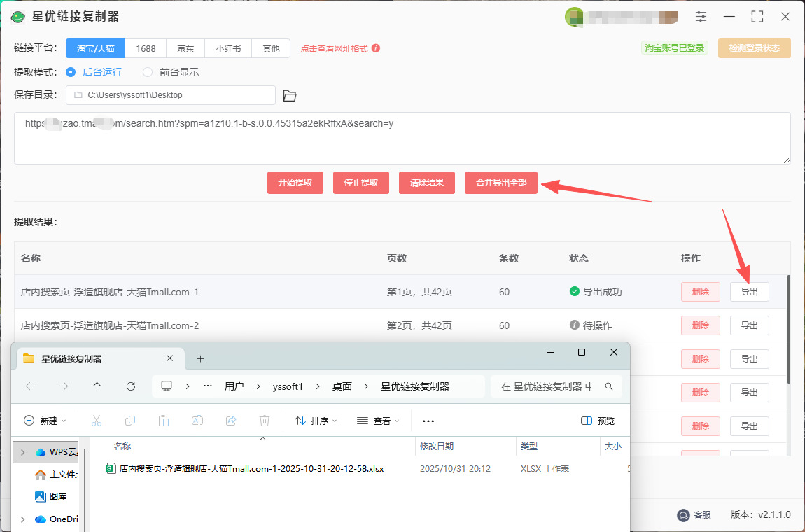Open the 点击查看网址格式 link

334,49
